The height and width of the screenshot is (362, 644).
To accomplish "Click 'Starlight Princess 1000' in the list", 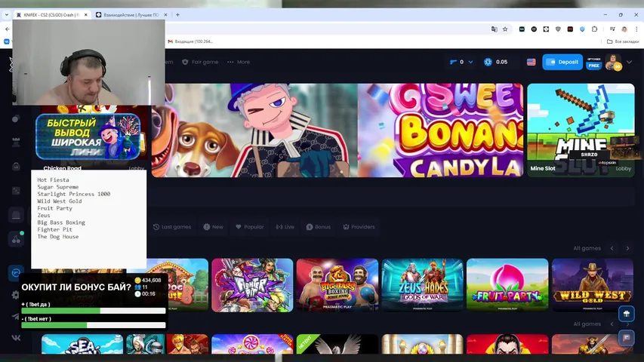I will coord(73,194).
